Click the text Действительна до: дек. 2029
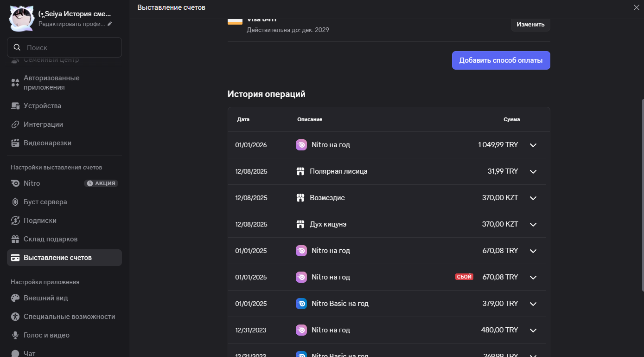 [x=288, y=30]
